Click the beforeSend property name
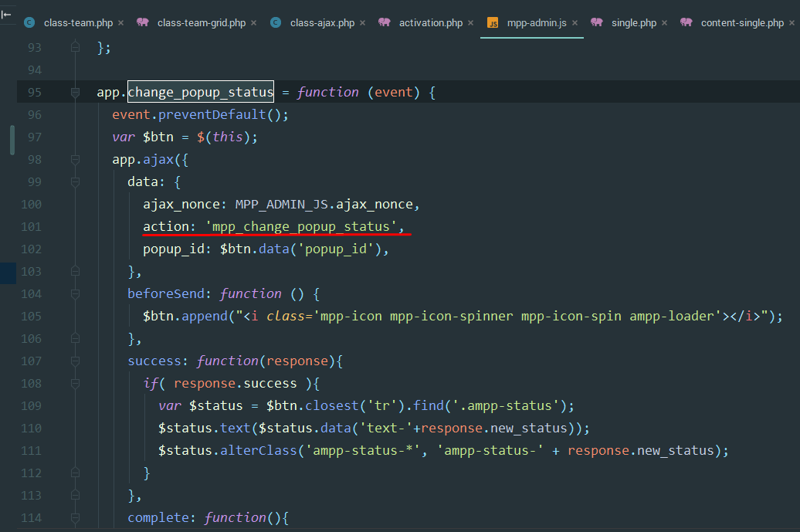 click(166, 294)
